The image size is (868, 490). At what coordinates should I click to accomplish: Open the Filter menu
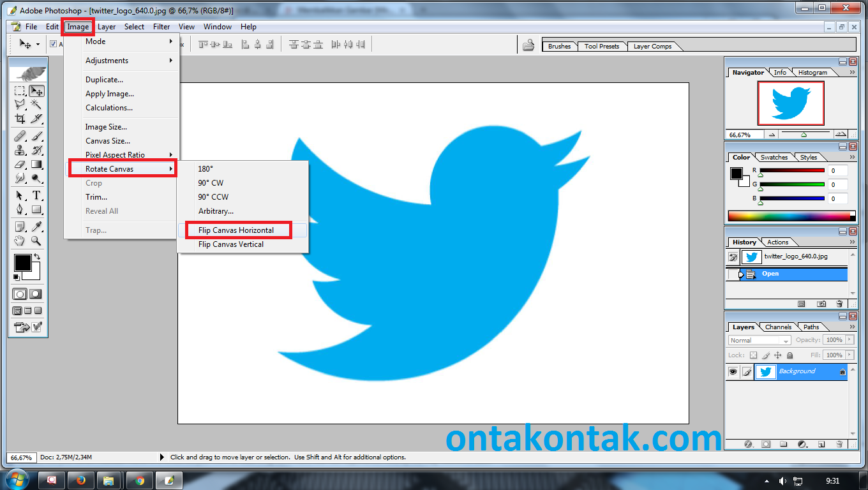point(161,27)
